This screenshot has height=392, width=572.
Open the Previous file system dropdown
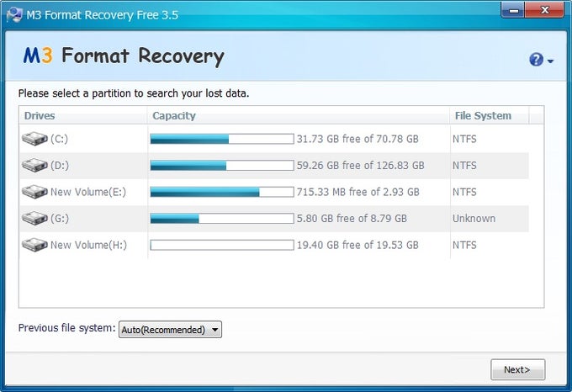[x=170, y=330]
